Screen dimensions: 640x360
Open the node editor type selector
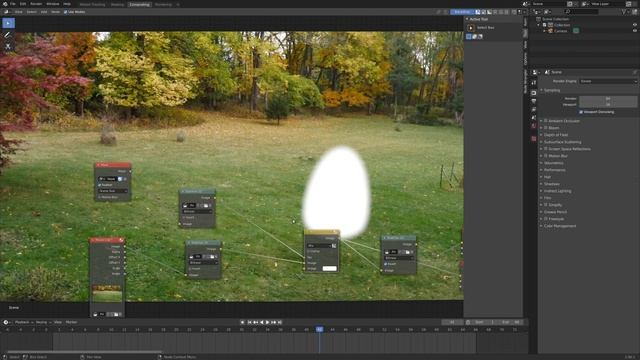(7, 12)
